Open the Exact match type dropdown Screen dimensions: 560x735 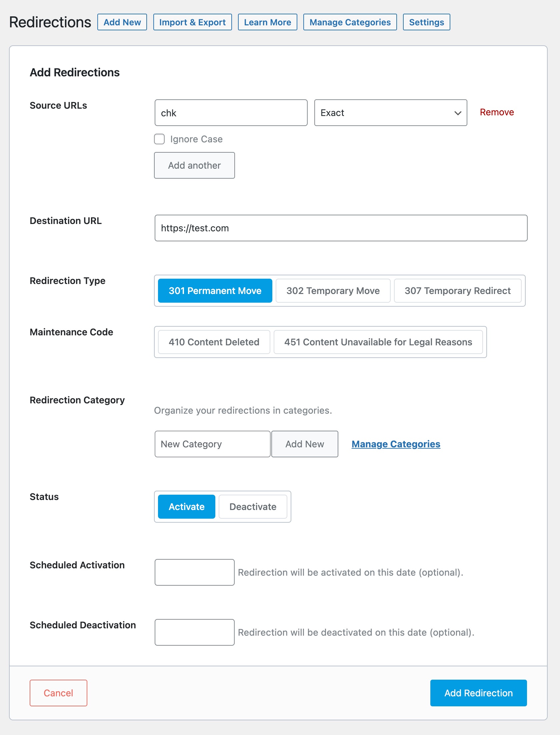[x=390, y=113]
